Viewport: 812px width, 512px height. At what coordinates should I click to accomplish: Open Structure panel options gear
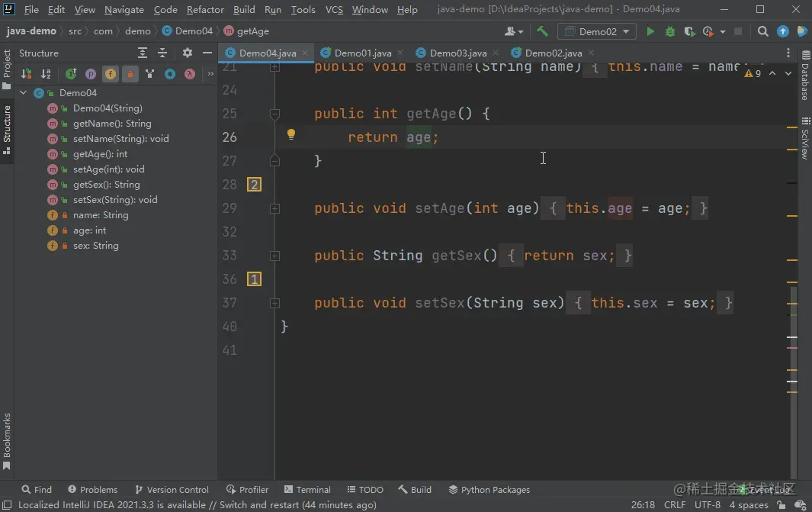188,53
